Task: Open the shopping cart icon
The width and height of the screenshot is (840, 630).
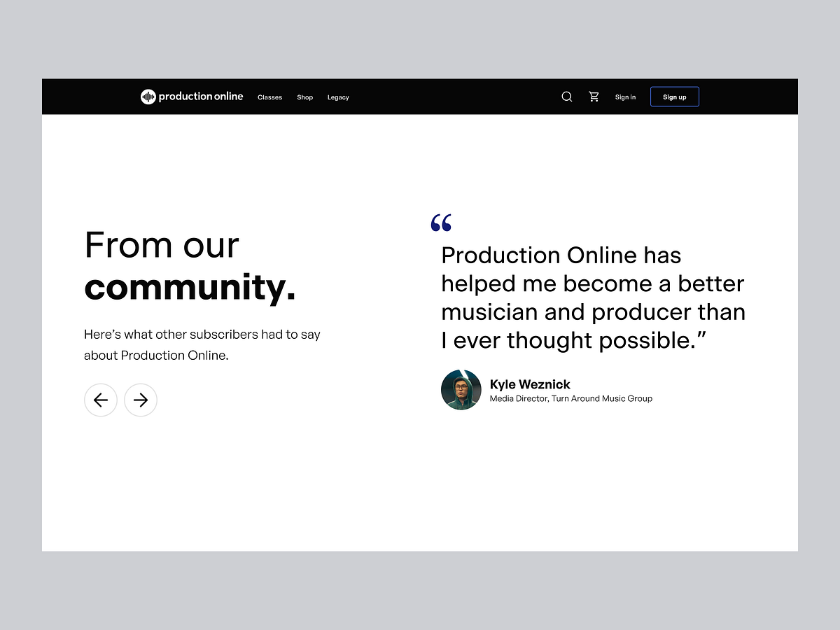Action: coord(594,97)
